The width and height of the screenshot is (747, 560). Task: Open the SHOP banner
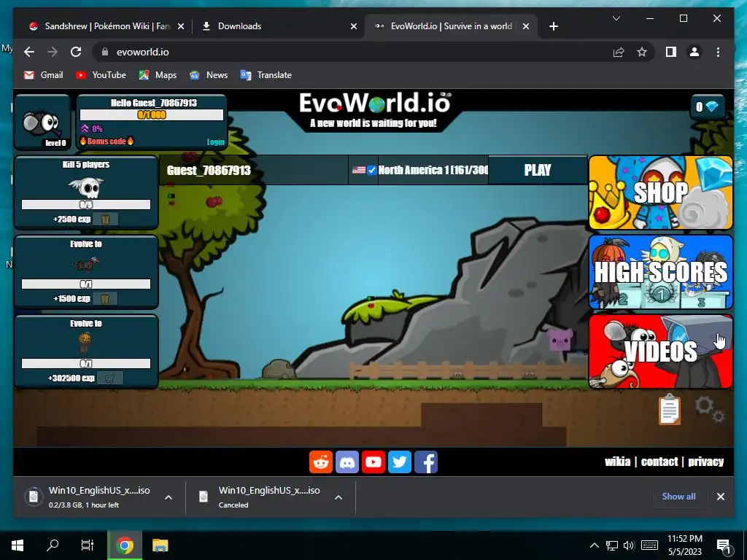click(x=661, y=192)
